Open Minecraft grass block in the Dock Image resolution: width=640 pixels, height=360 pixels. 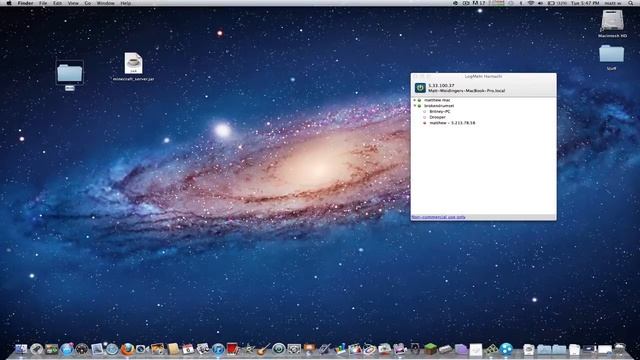430,349
